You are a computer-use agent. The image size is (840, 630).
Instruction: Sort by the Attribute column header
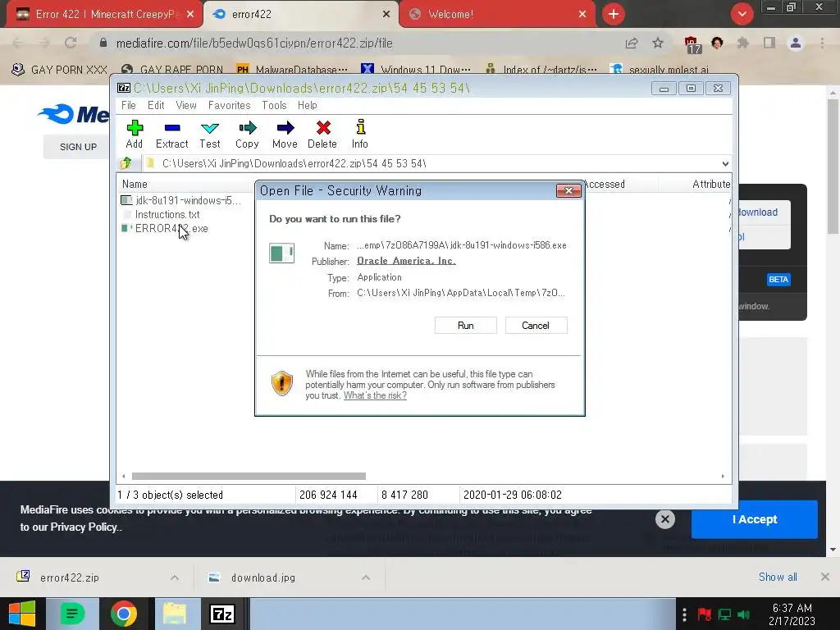tap(711, 184)
